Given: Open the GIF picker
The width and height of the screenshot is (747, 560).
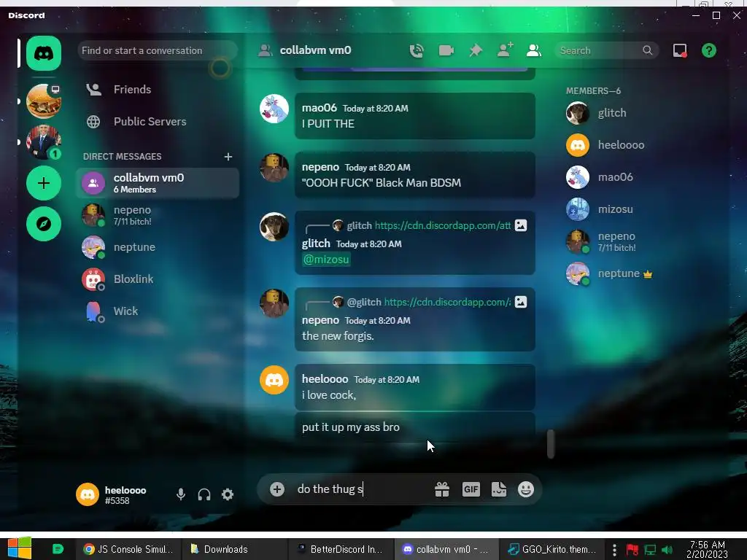Looking at the screenshot, I should (471, 489).
